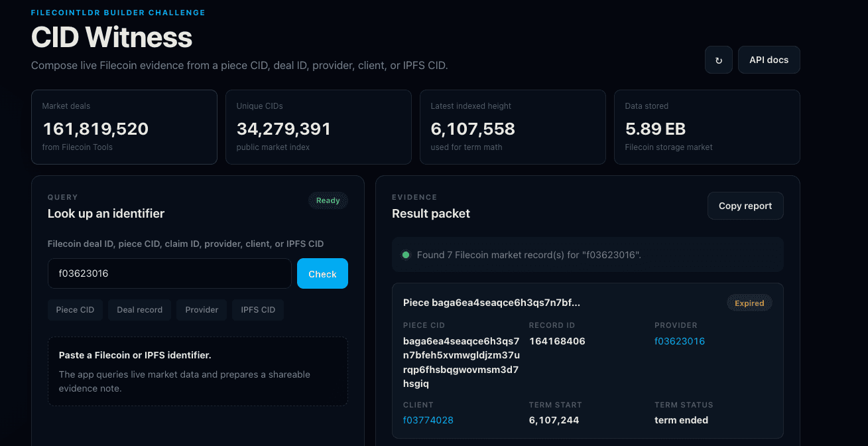Click the full piece CID value baga6ea4seaqce6h3qs7...

pyautogui.click(x=461, y=362)
